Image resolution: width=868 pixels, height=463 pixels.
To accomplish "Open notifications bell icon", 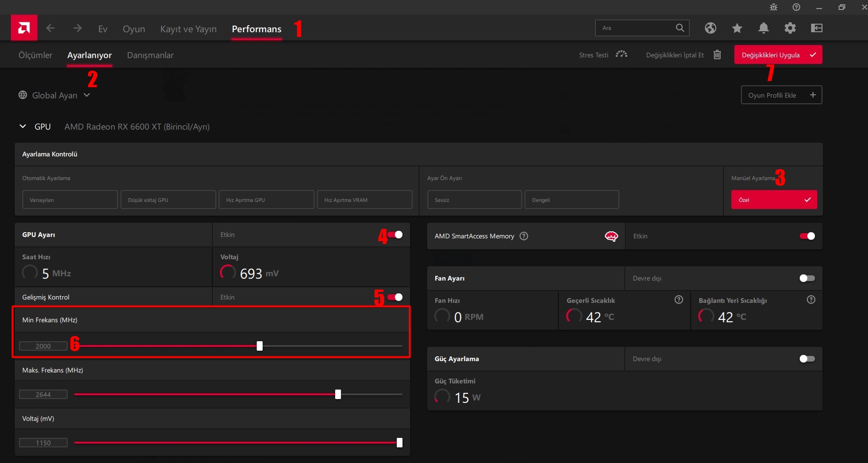I will (x=763, y=28).
